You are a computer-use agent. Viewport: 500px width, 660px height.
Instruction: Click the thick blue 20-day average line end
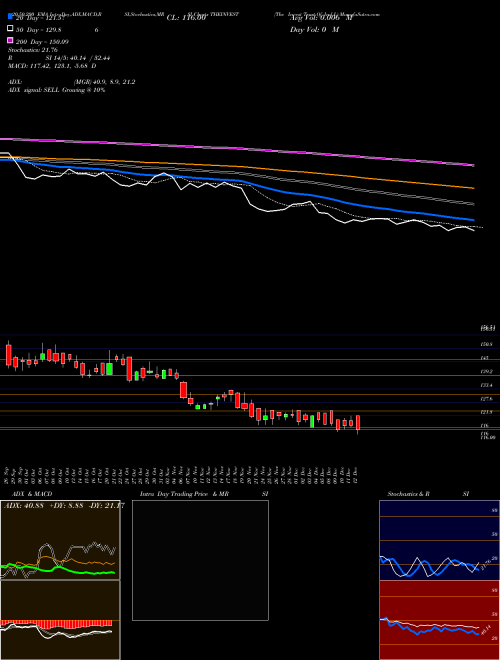point(472,219)
